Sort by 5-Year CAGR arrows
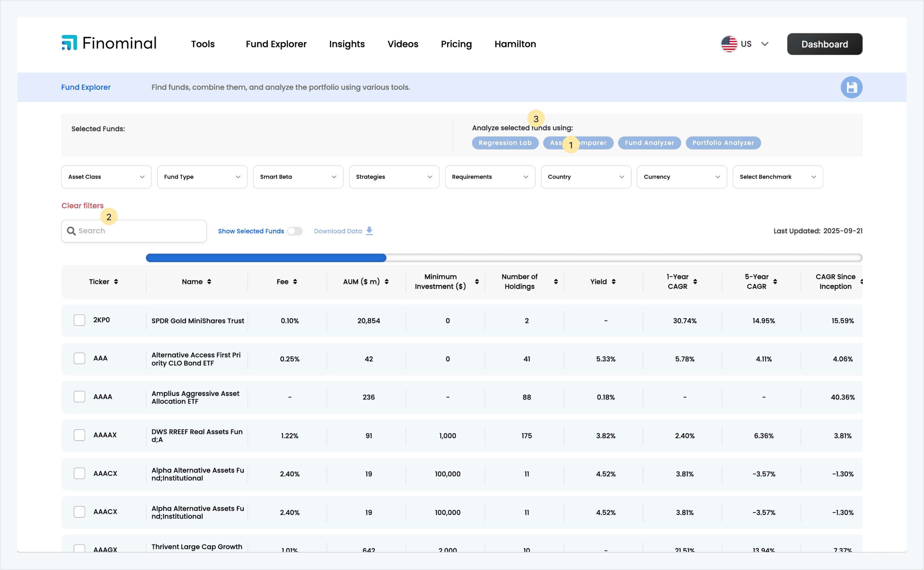 click(x=776, y=282)
